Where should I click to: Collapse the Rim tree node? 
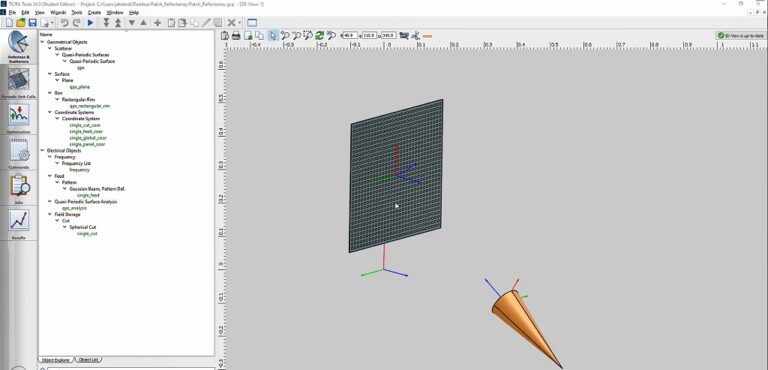(x=49, y=93)
